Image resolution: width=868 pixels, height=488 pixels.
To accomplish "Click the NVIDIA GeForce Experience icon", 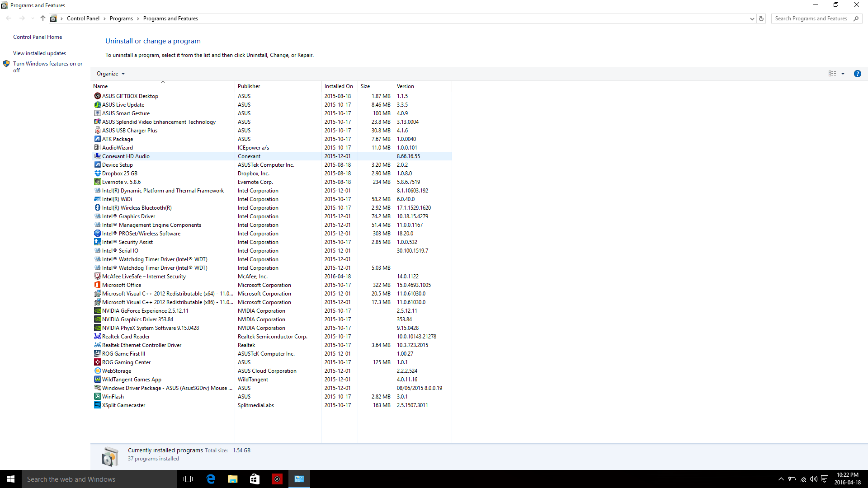I will (x=97, y=310).
